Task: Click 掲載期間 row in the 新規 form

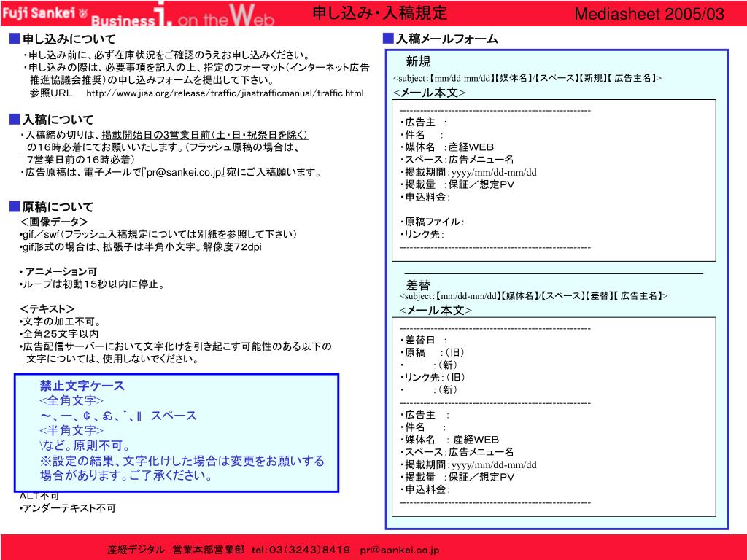Action: click(468, 172)
